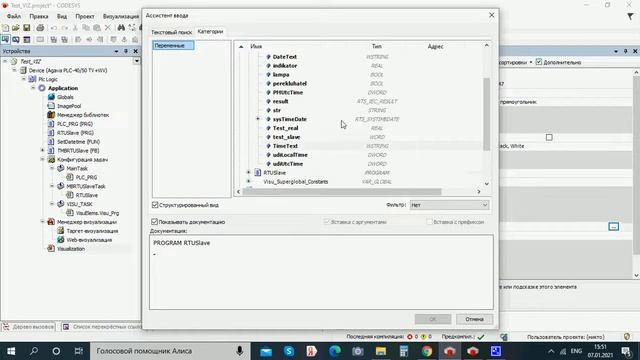640x360 pixels.
Task: Toggle the Вставка с префиксом checkbox
Action: coord(429,222)
